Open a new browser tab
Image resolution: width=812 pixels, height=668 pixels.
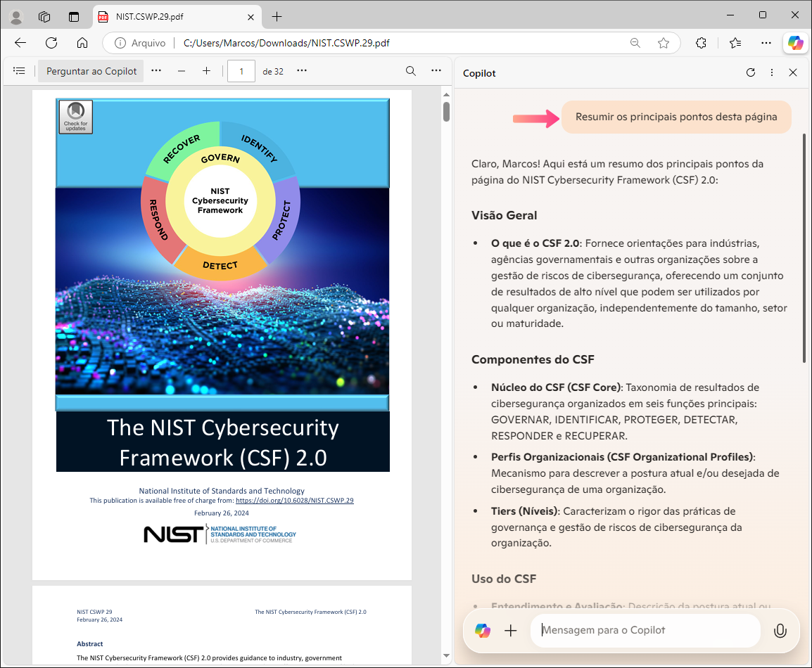point(277,17)
